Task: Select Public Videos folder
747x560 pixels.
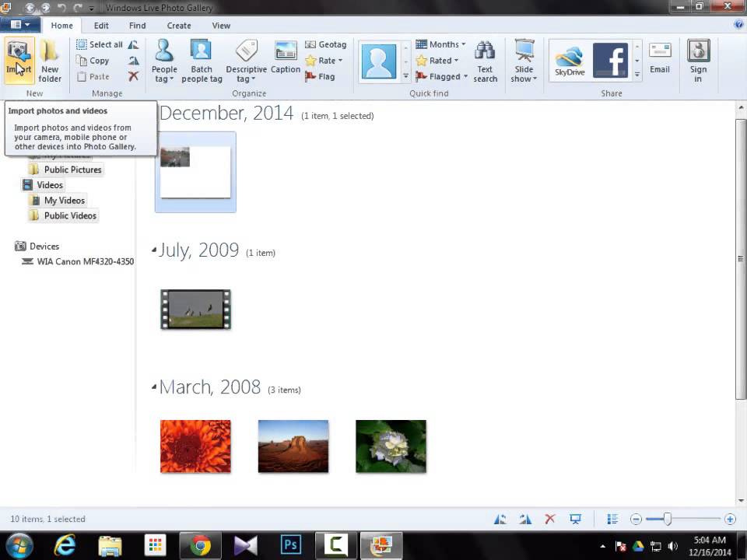Action: pyautogui.click(x=63, y=215)
